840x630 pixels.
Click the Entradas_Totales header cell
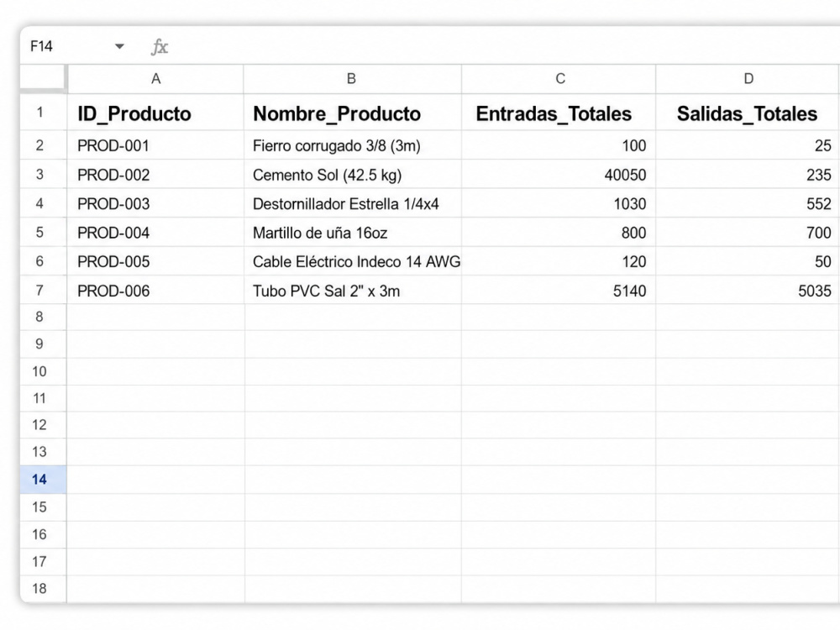(x=559, y=113)
